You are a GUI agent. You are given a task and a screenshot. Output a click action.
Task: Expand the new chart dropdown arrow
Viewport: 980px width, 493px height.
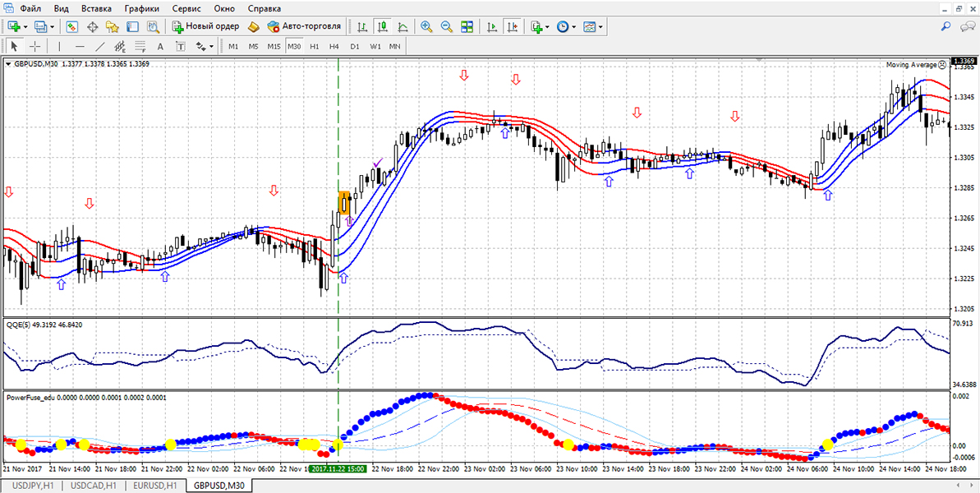pos(27,26)
